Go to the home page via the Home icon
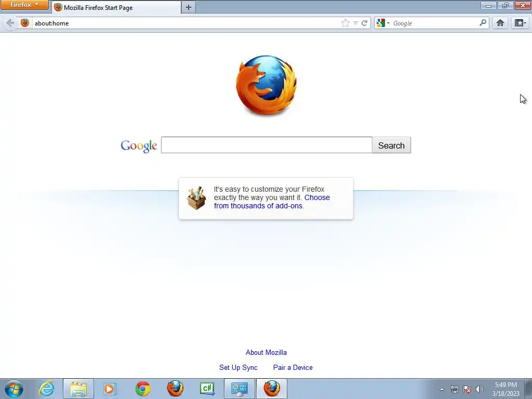Screen dimensions: 532x399 tap(500, 23)
